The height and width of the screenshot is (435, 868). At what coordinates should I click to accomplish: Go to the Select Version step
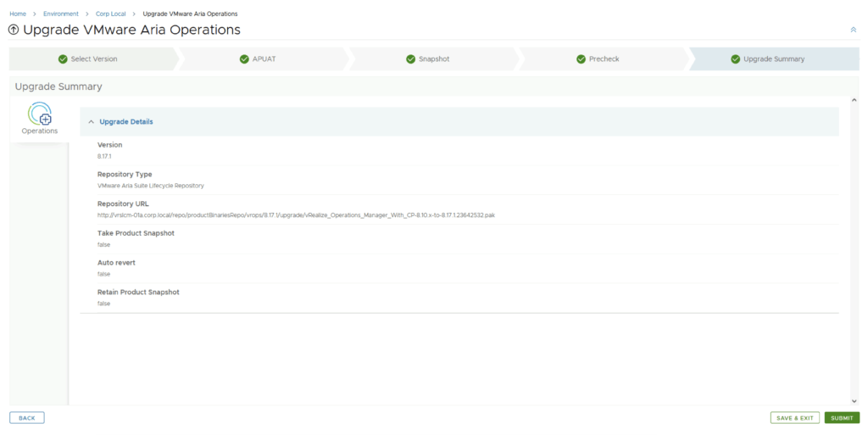pyautogui.click(x=93, y=59)
